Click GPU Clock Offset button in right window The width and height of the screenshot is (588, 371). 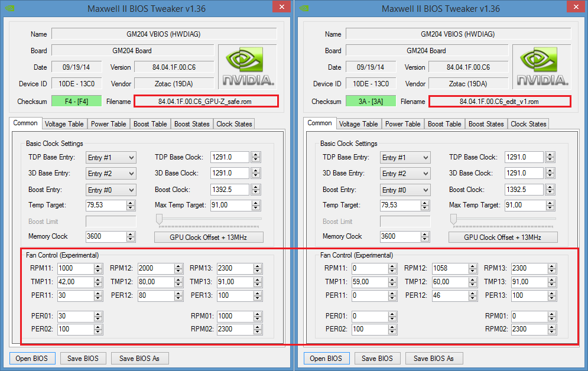pos(503,237)
